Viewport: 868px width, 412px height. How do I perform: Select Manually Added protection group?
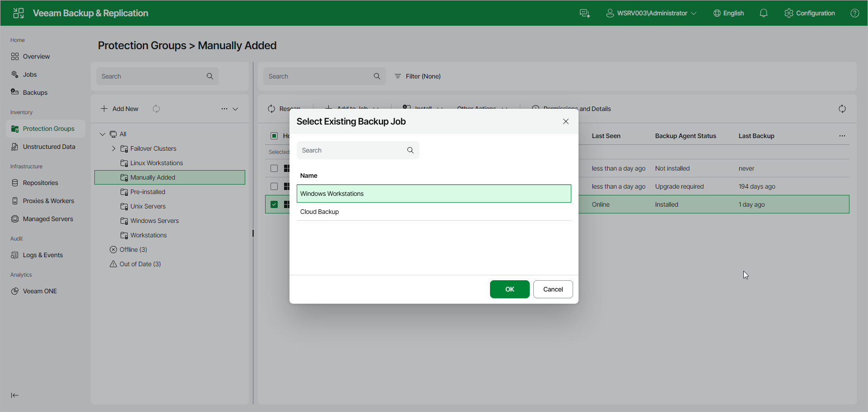tap(170, 177)
